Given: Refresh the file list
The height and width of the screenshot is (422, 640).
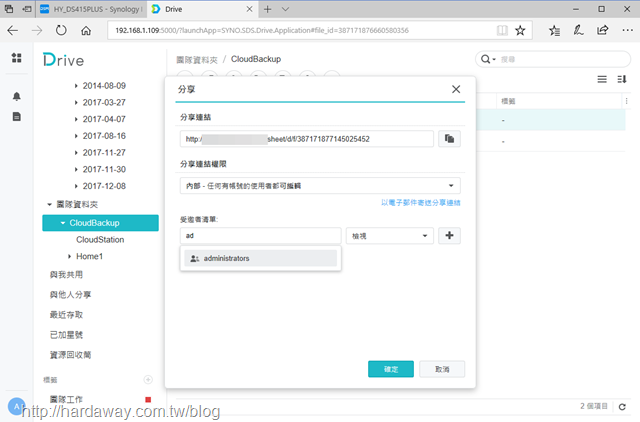Looking at the screenshot, I should [622, 406].
